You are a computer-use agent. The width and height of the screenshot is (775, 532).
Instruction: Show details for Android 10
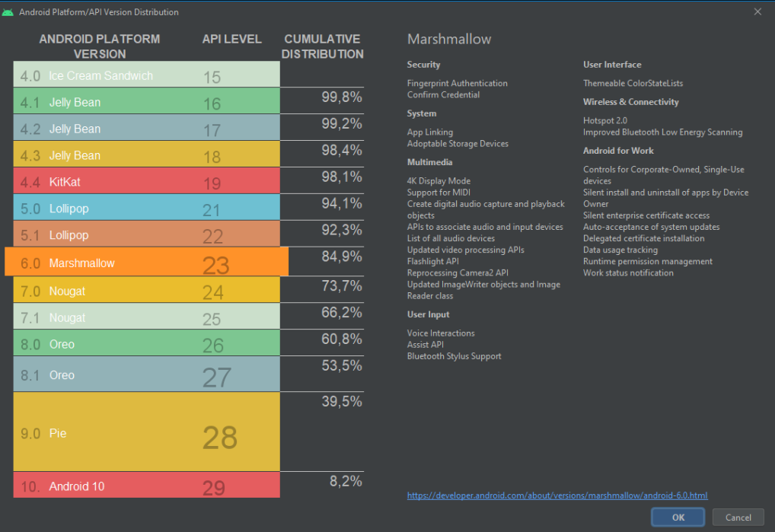pos(146,486)
